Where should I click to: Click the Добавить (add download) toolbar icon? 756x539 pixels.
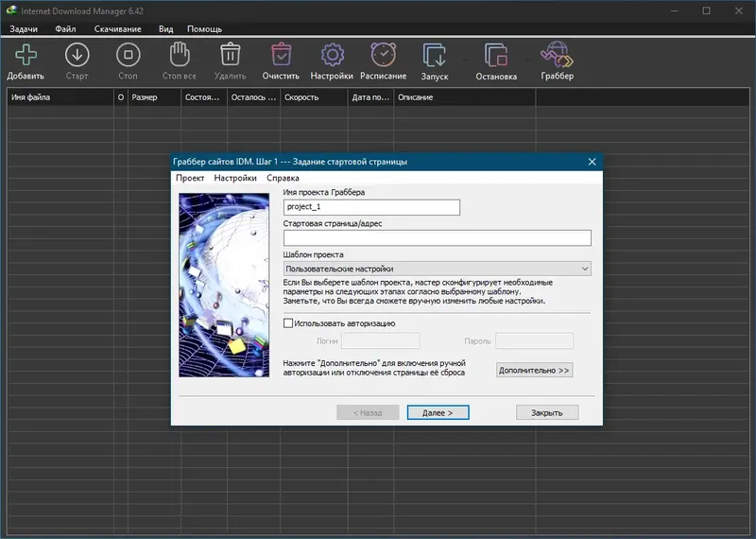click(x=26, y=55)
